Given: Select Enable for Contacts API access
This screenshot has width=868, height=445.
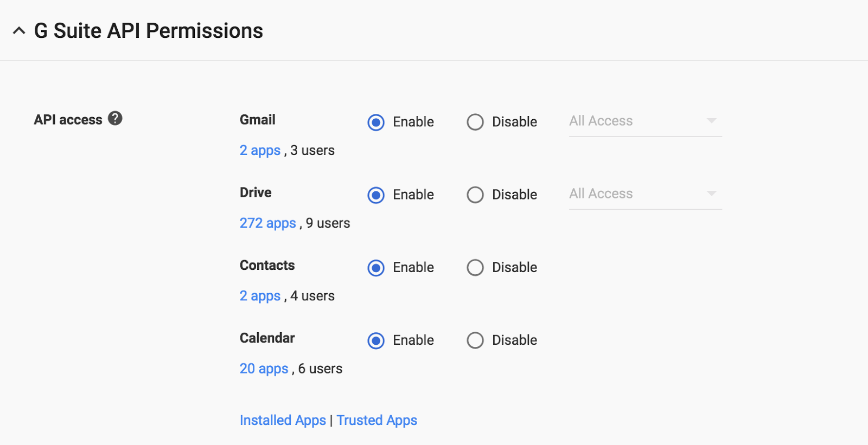Looking at the screenshot, I should pos(376,267).
